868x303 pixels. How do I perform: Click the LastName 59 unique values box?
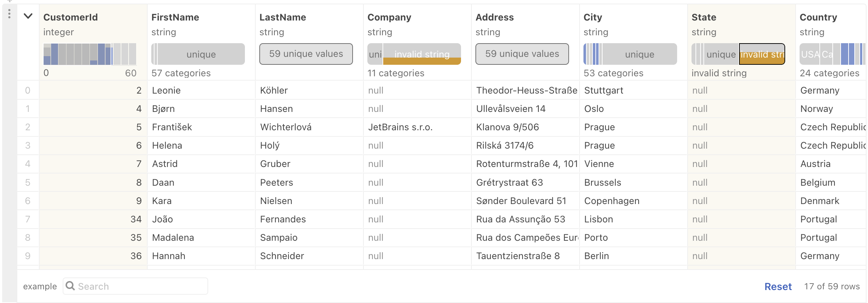(306, 54)
